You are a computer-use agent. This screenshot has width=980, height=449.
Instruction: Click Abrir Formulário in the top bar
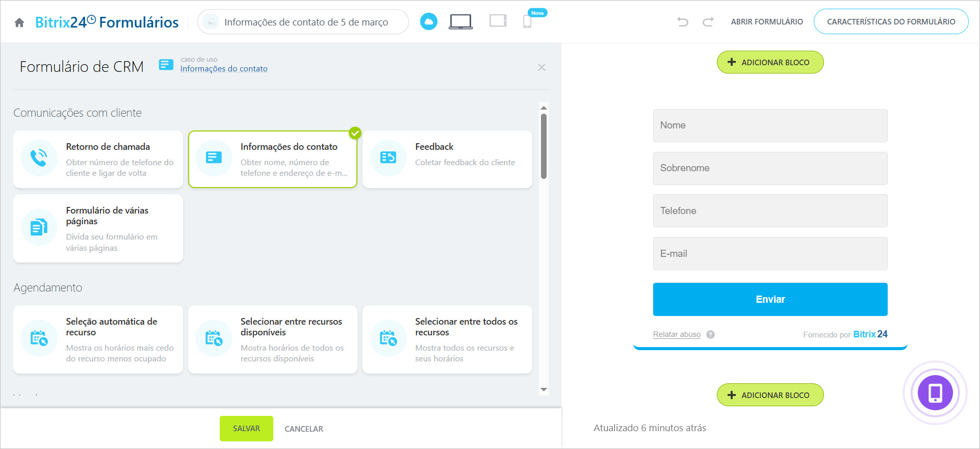(766, 22)
